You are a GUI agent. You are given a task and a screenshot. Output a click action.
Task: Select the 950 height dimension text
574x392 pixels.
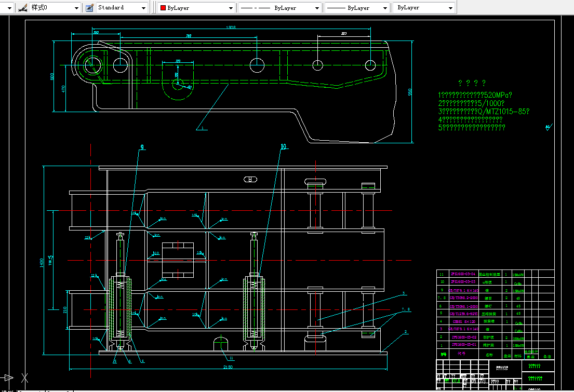(410, 92)
